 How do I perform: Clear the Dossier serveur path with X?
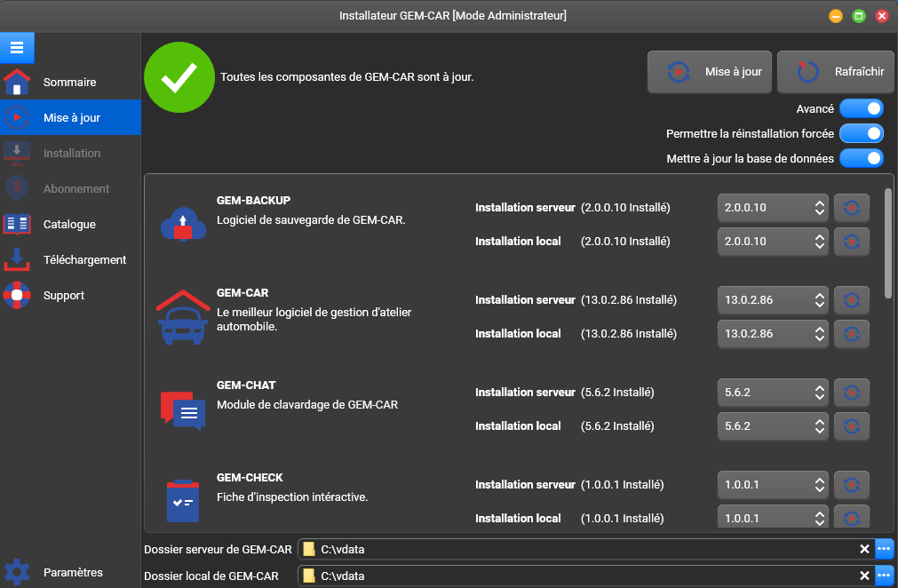coord(865,549)
